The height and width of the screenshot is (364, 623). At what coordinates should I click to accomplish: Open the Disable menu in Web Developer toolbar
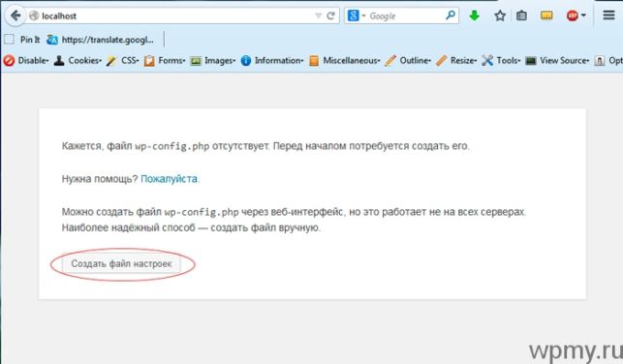click(x=26, y=60)
